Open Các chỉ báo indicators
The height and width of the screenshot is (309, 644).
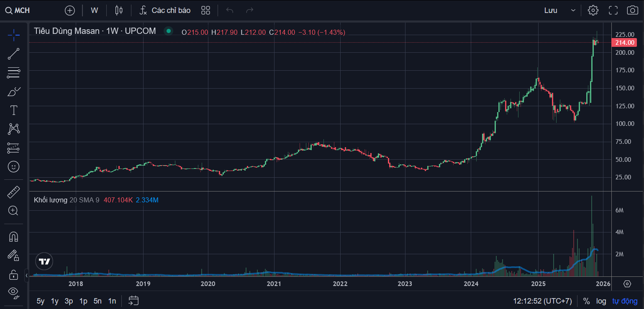pos(165,10)
